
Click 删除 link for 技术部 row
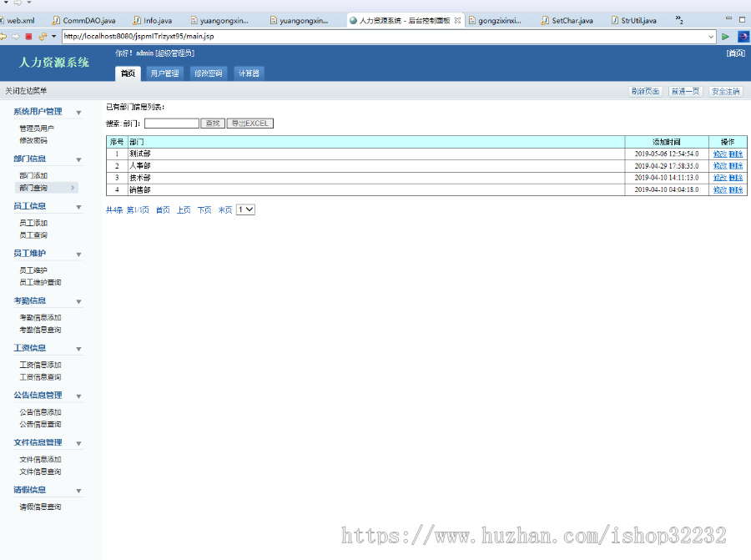click(736, 178)
